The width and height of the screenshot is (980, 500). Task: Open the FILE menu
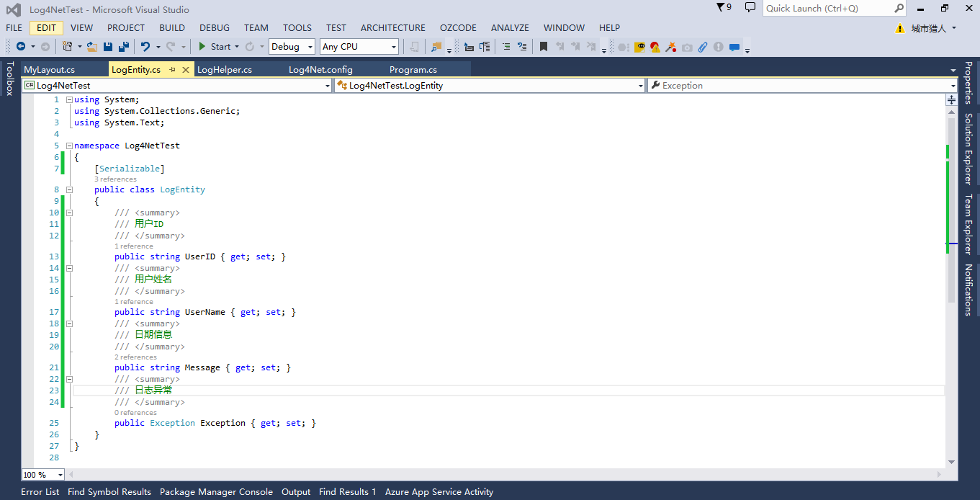(x=14, y=28)
